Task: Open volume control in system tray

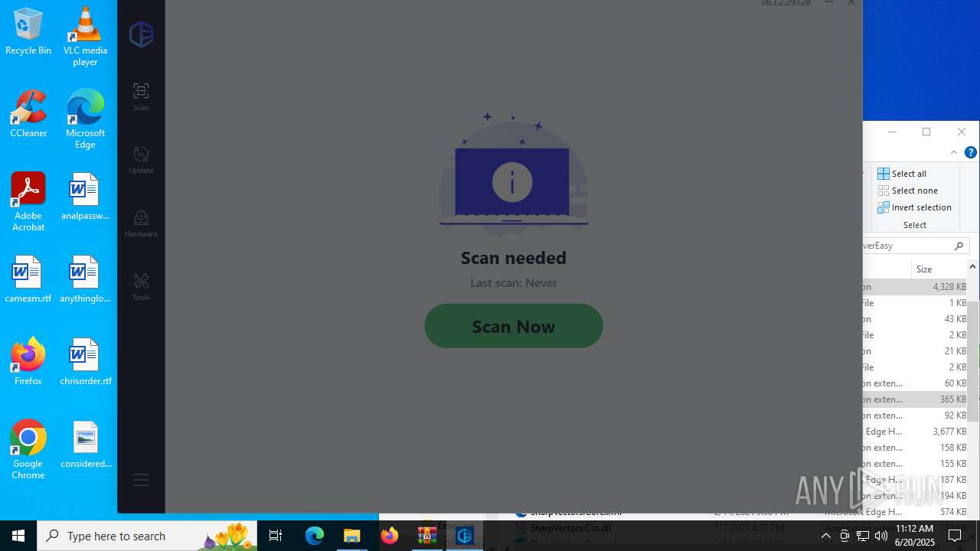Action: coord(881,536)
